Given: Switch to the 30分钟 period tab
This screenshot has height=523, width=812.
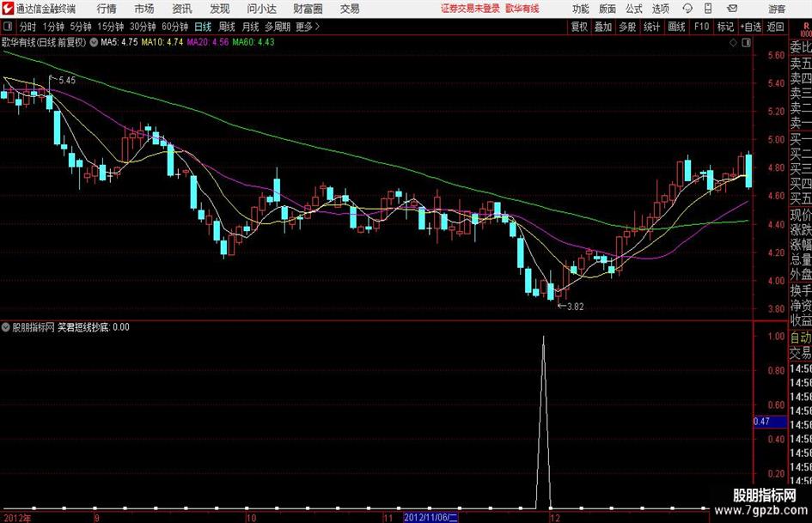Looking at the screenshot, I should 143,27.
